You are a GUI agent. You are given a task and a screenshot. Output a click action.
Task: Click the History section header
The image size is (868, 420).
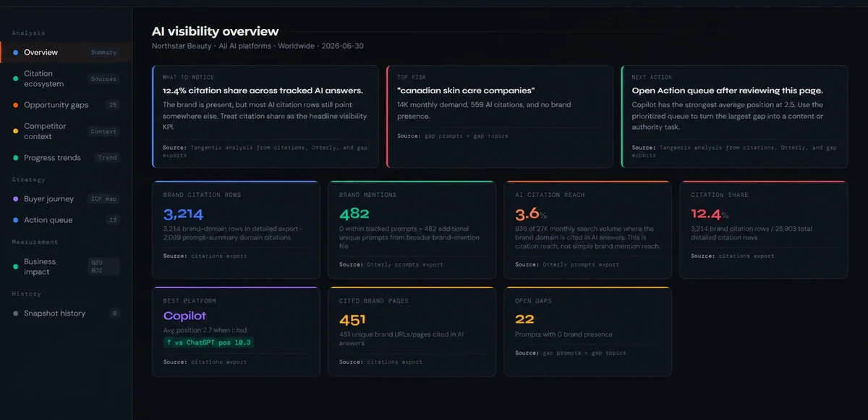[x=26, y=294]
